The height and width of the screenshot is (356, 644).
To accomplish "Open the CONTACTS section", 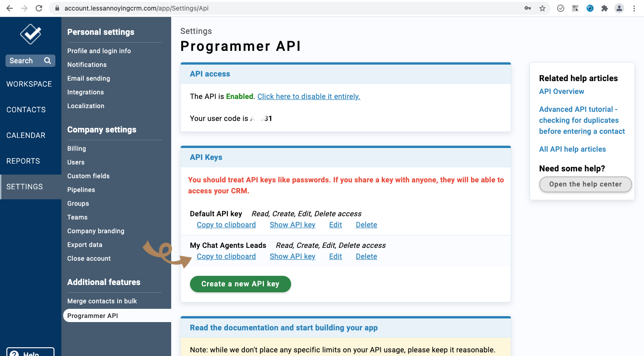I will tap(26, 110).
